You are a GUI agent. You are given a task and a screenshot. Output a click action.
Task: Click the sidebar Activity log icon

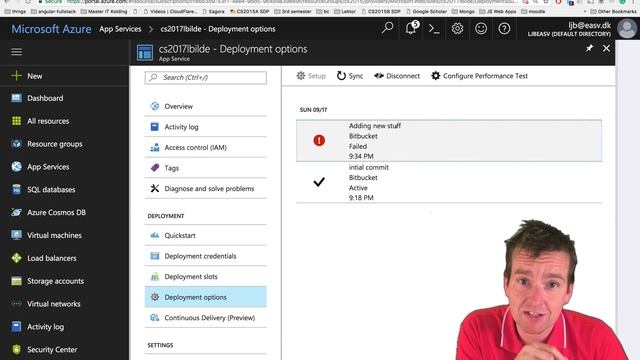pyautogui.click(x=16, y=327)
